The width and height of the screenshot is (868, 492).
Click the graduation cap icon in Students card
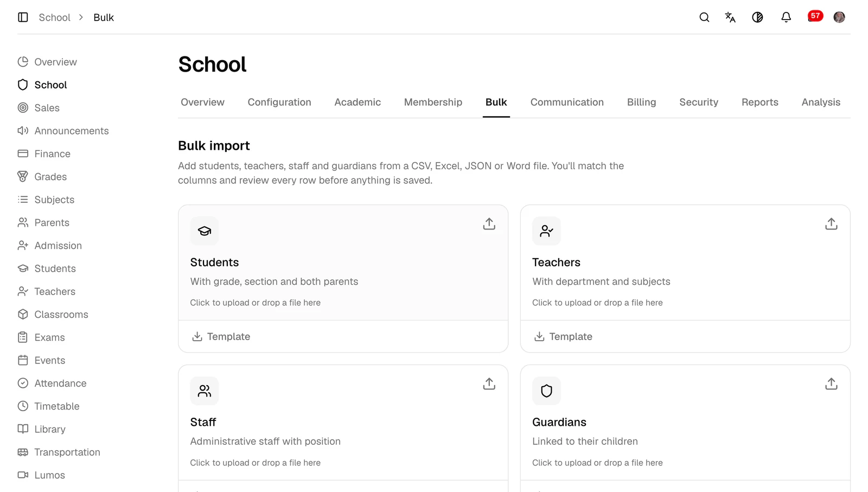click(x=205, y=231)
